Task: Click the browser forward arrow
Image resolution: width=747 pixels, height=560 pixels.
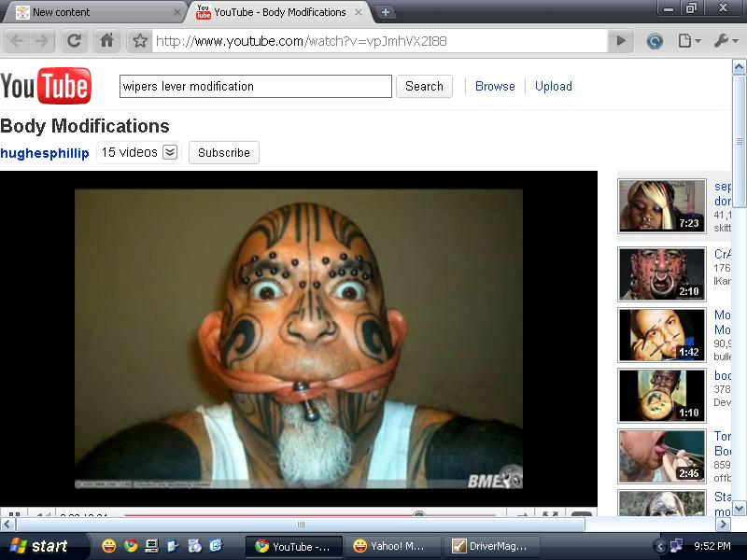Action: (x=42, y=41)
